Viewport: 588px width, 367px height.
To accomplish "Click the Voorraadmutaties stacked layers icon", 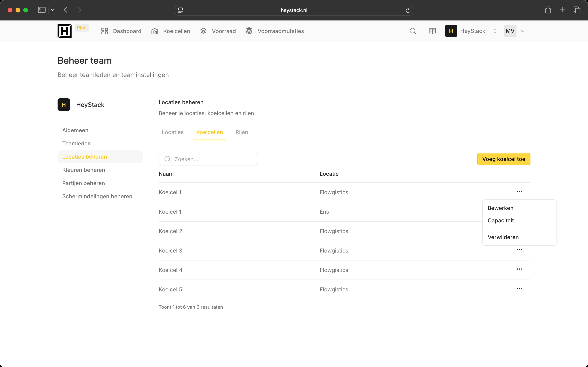I will (x=249, y=31).
